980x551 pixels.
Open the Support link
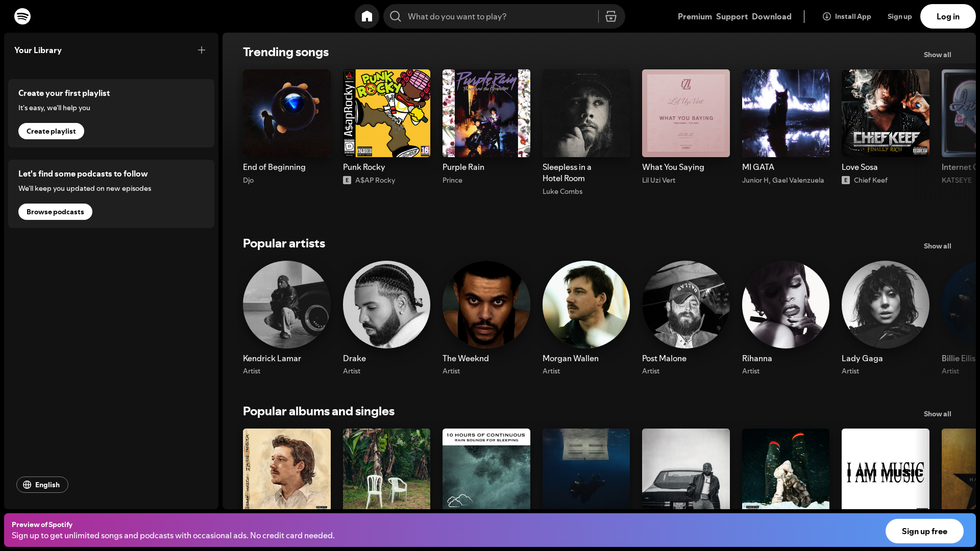(x=732, y=16)
